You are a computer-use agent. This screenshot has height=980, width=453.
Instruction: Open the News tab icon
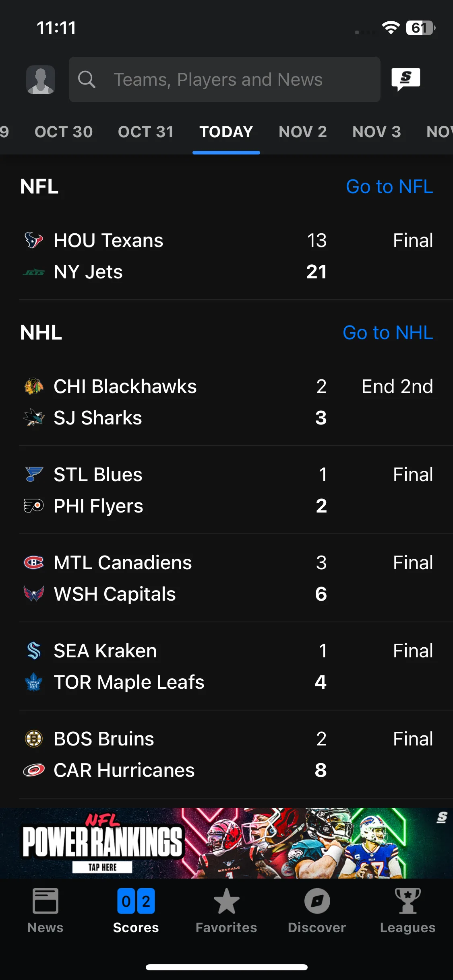tap(45, 901)
